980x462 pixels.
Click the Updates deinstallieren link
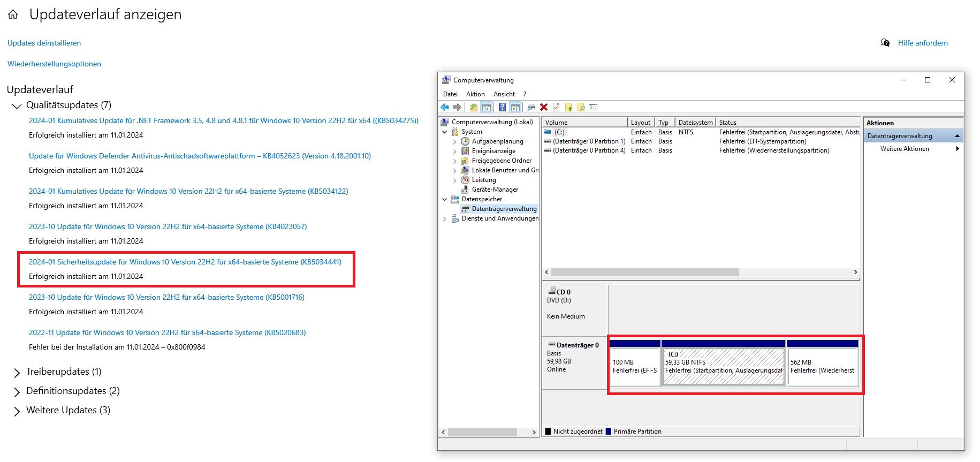(44, 43)
